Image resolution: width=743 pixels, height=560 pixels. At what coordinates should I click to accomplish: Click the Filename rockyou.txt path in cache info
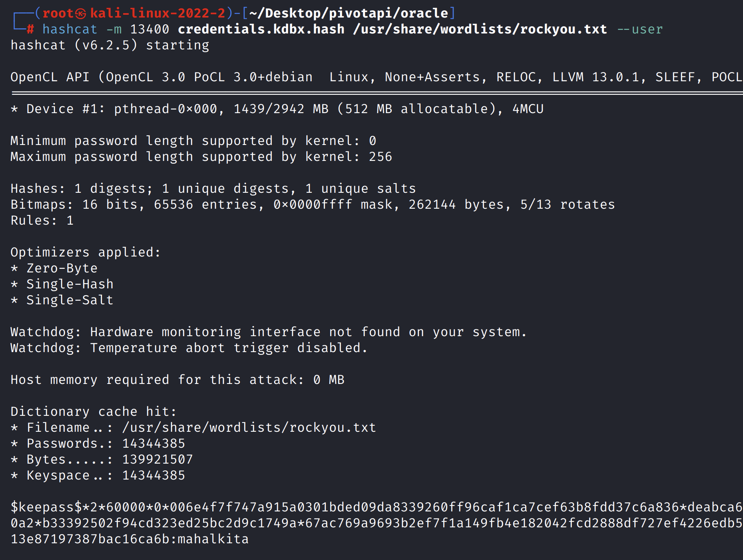pos(249,428)
